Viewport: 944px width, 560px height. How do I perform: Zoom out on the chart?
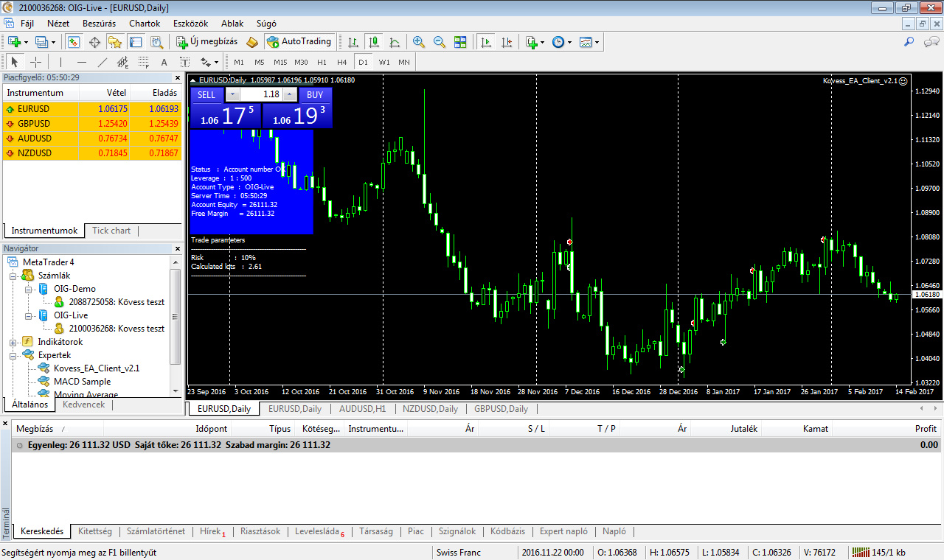[440, 42]
